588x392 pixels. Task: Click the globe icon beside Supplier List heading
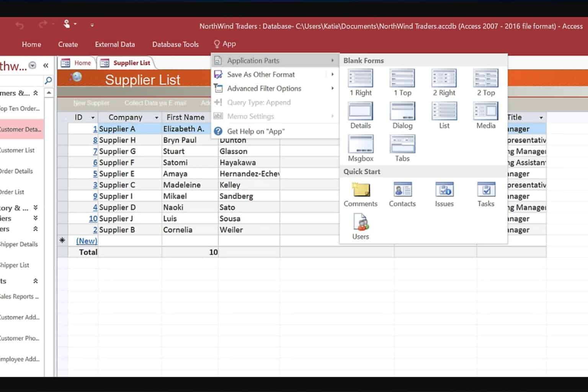pyautogui.click(x=76, y=77)
